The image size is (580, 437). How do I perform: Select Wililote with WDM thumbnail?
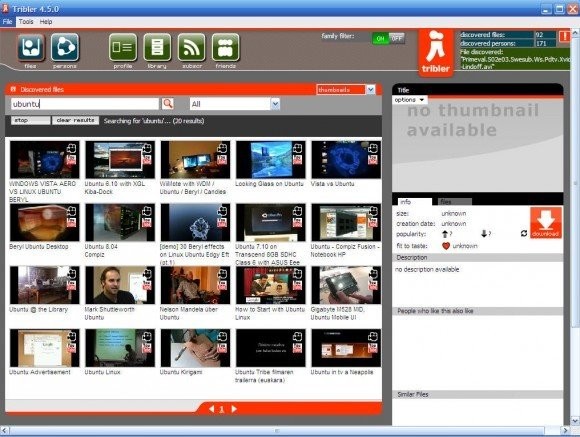pos(195,159)
